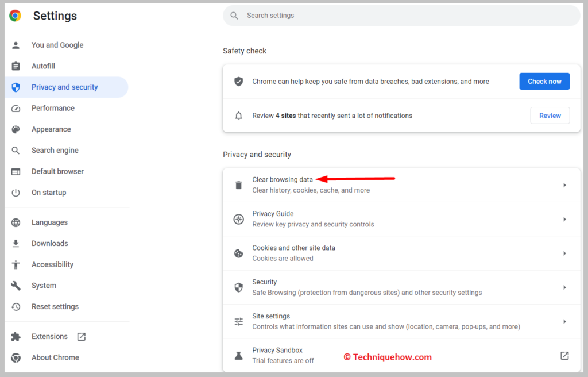Click the Default browser window icon
This screenshot has height=377, width=588.
[x=16, y=172]
